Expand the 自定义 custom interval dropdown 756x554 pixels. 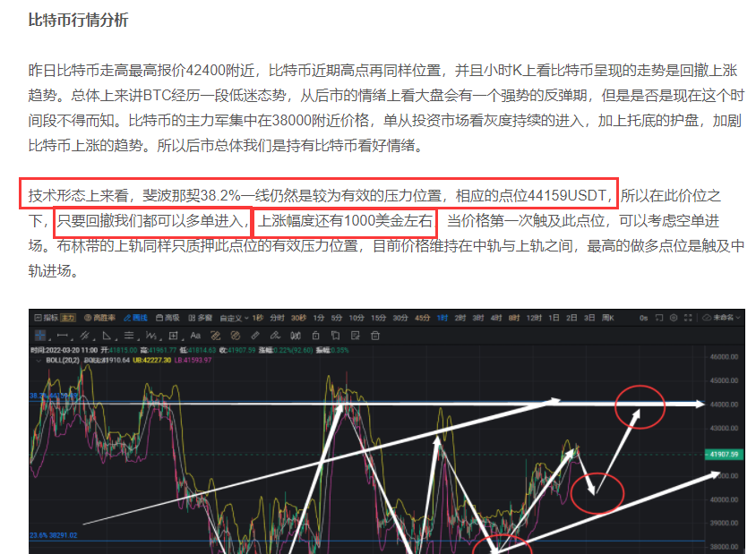tap(234, 318)
